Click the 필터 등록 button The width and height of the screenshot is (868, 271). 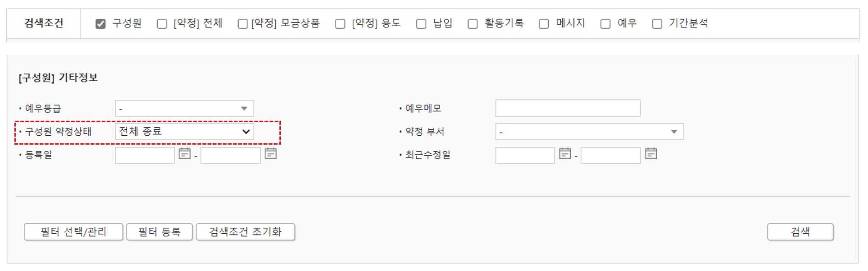(159, 232)
